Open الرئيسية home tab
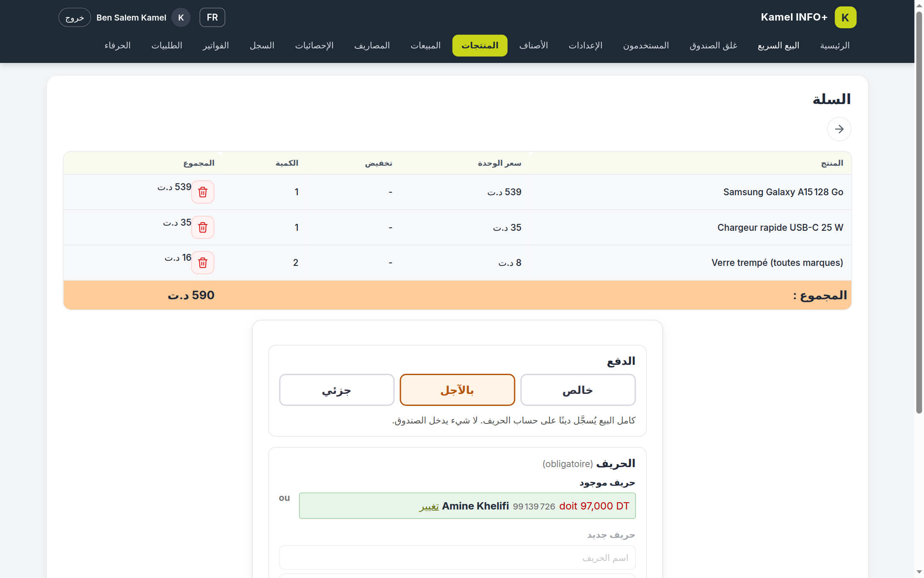This screenshot has width=924, height=578. (x=835, y=45)
